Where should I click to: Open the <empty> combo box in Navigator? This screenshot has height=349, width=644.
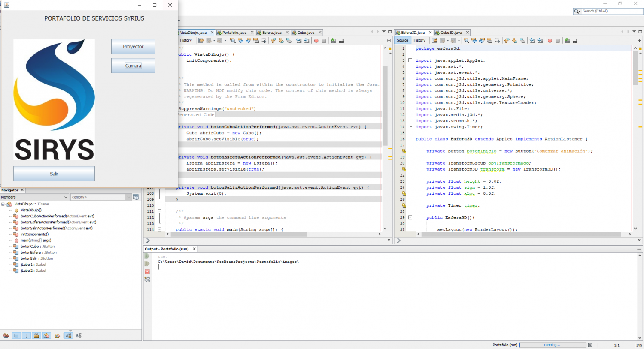click(101, 197)
